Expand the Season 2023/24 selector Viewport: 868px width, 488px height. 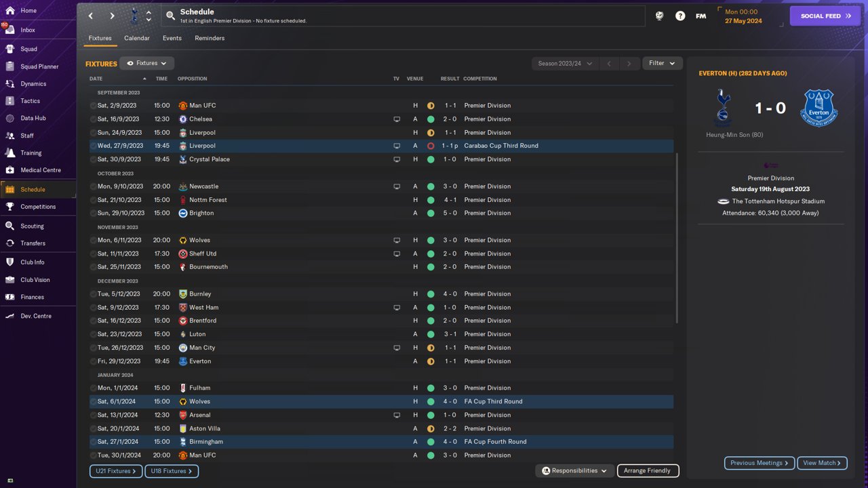pos(564,64)
